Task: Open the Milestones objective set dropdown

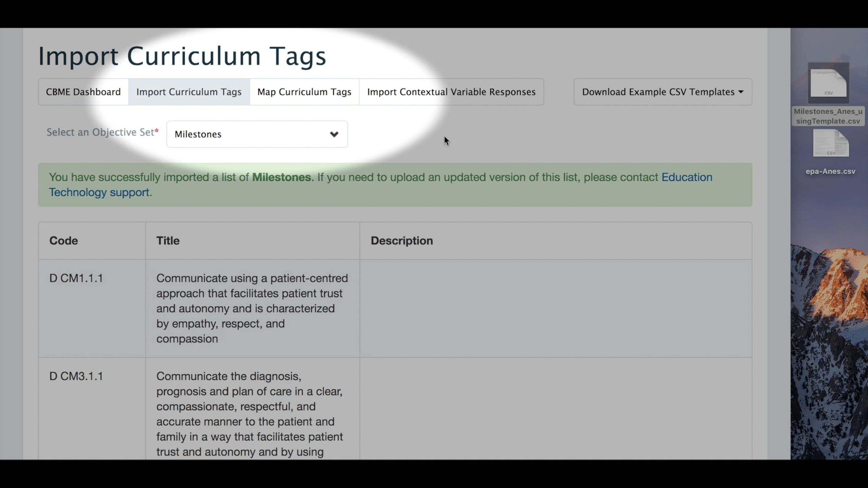Action: (257, 134)
